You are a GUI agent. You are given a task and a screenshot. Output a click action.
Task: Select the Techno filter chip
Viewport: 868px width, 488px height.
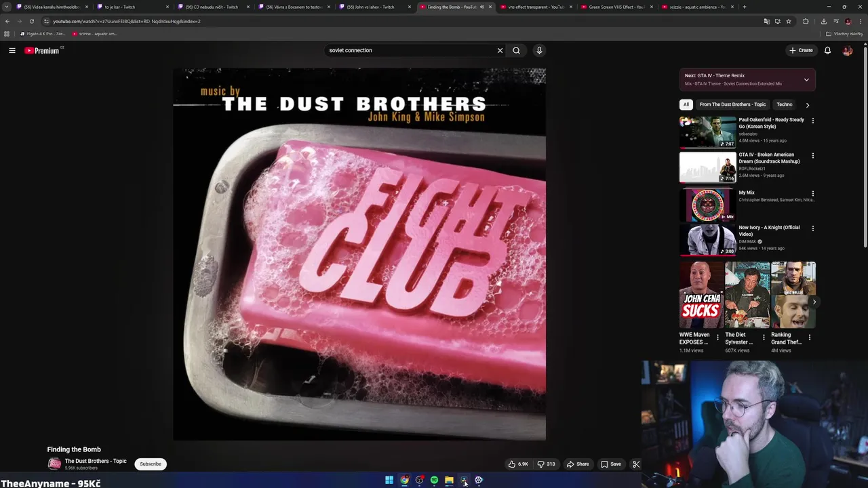(x=785, y=104)
